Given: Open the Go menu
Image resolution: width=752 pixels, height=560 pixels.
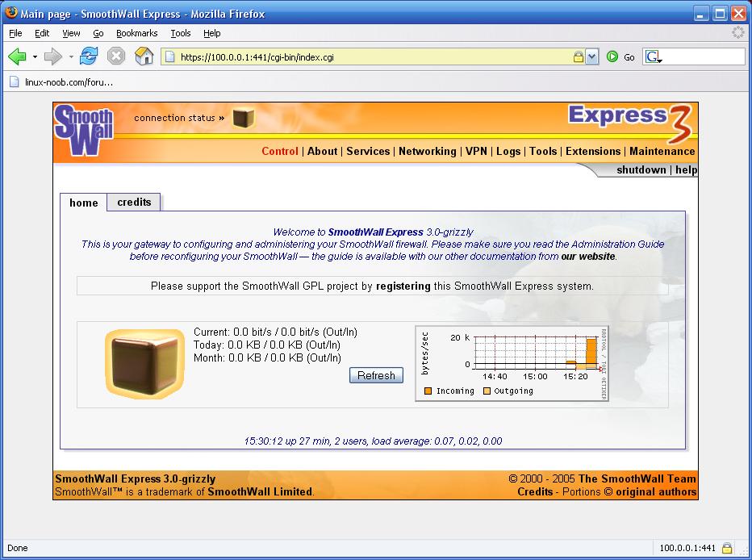Looking at the screenshot, I should coord(98,33).
